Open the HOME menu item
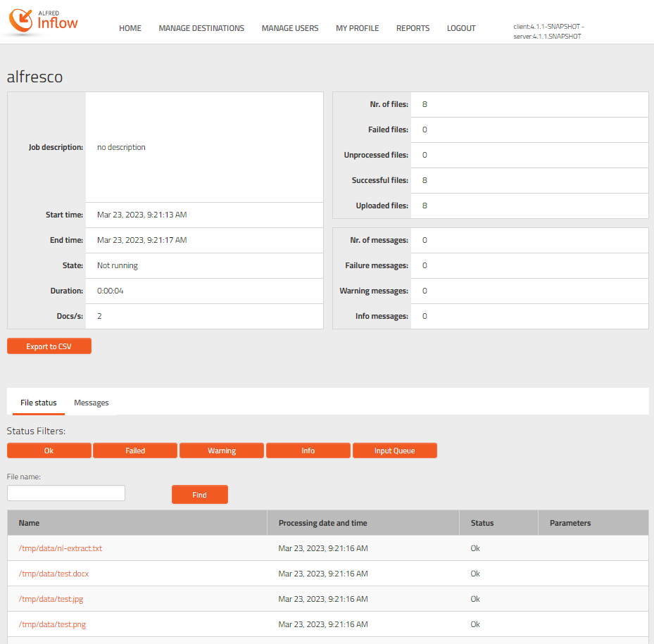654x644 pixels. coord(130,29)
